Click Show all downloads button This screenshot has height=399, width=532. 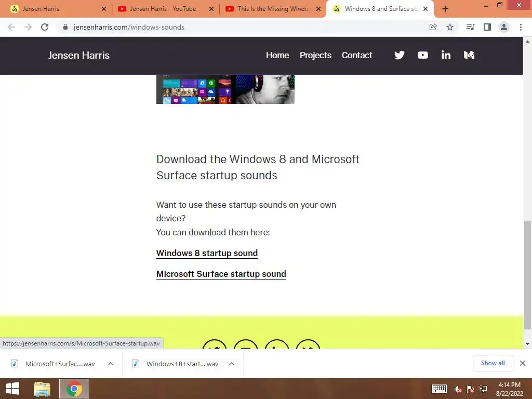pos(493,363)
